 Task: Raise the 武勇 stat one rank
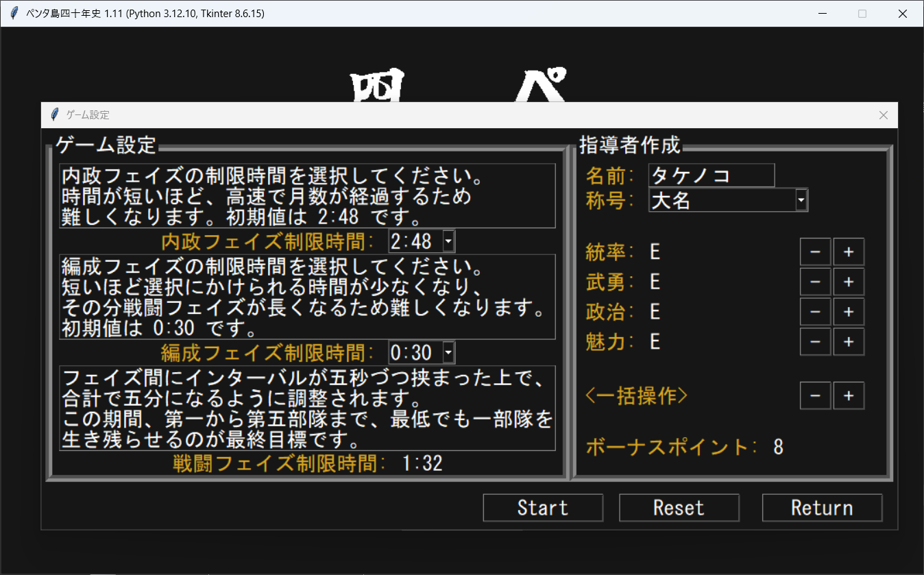[849, 282]
